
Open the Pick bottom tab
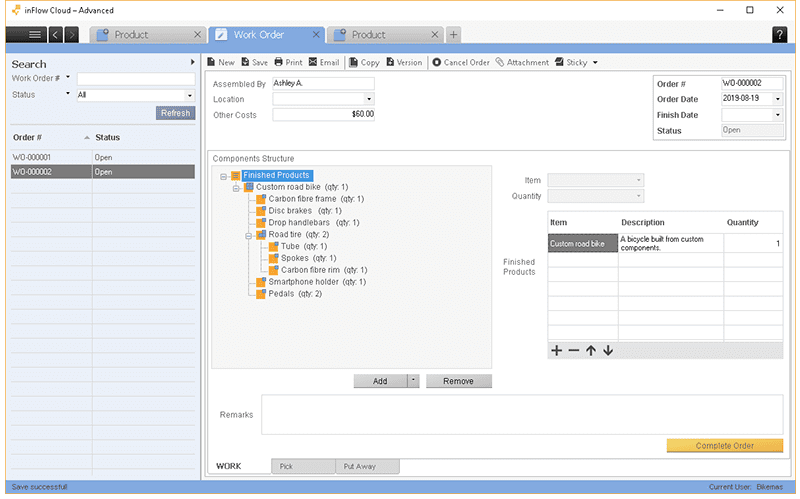[x=303, y=466]
